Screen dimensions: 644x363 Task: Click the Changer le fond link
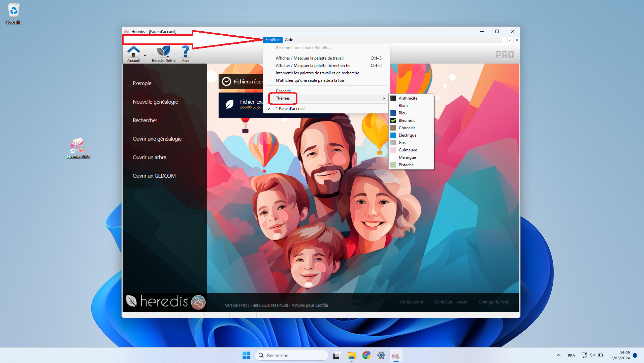coord(493,302)
